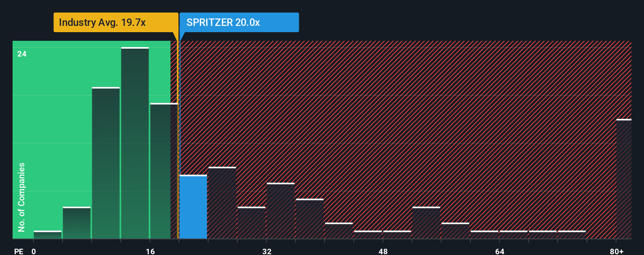Click the Industry Avg. 19.7x label
This screenshot has width=644, height=255.
click(102, 22)
